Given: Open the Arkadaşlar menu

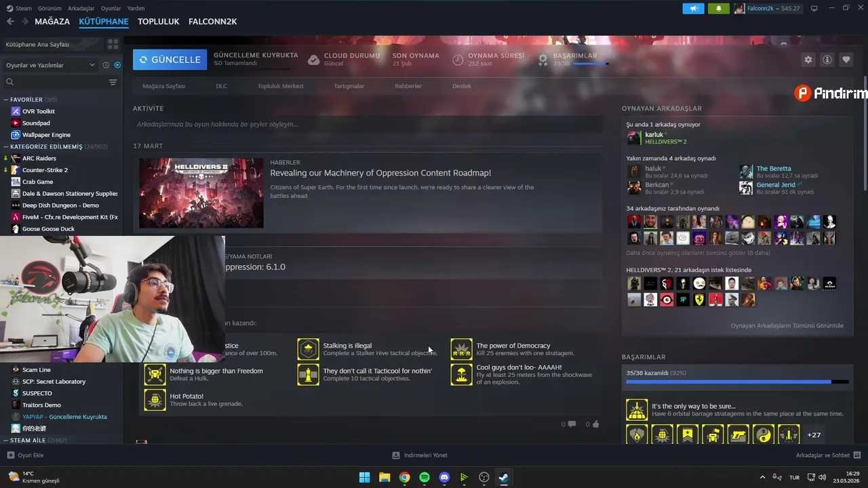Looking at the screenshot, I should point(81,8).
